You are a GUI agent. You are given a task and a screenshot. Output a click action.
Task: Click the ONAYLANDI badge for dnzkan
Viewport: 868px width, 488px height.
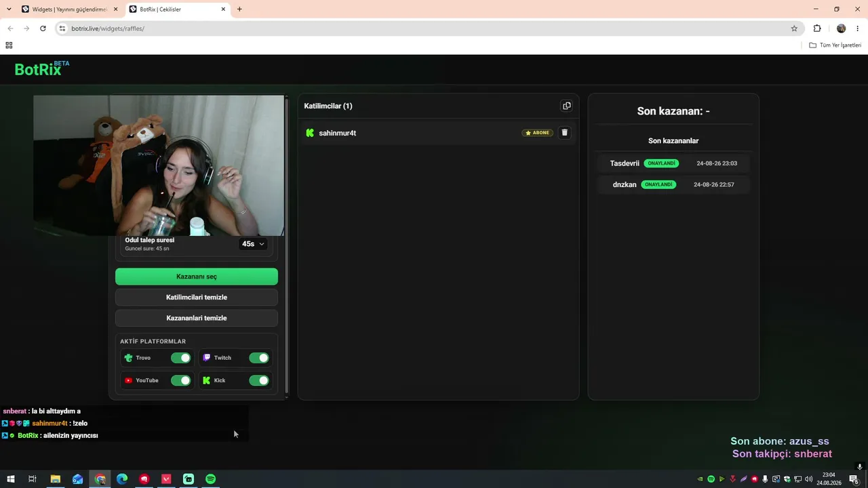(658, 184)
